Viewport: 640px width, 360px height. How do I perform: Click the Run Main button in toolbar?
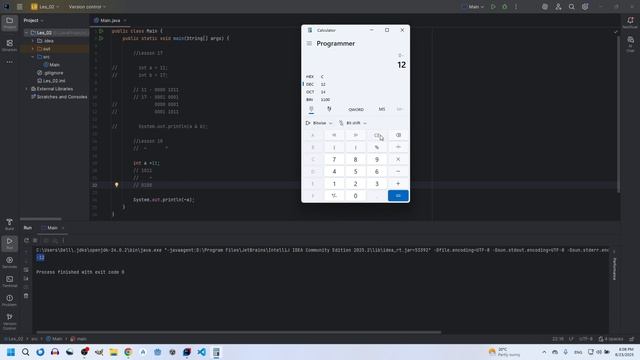[x=493, y=7]
